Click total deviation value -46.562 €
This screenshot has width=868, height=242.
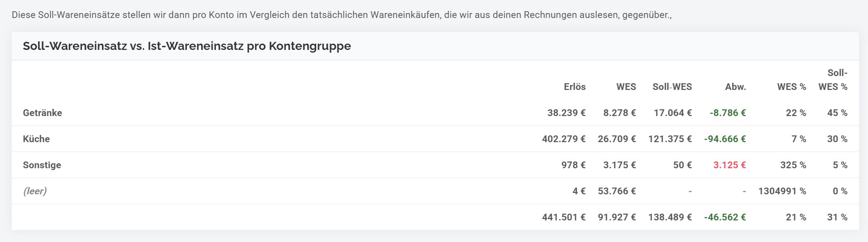(x=725, y=217)
